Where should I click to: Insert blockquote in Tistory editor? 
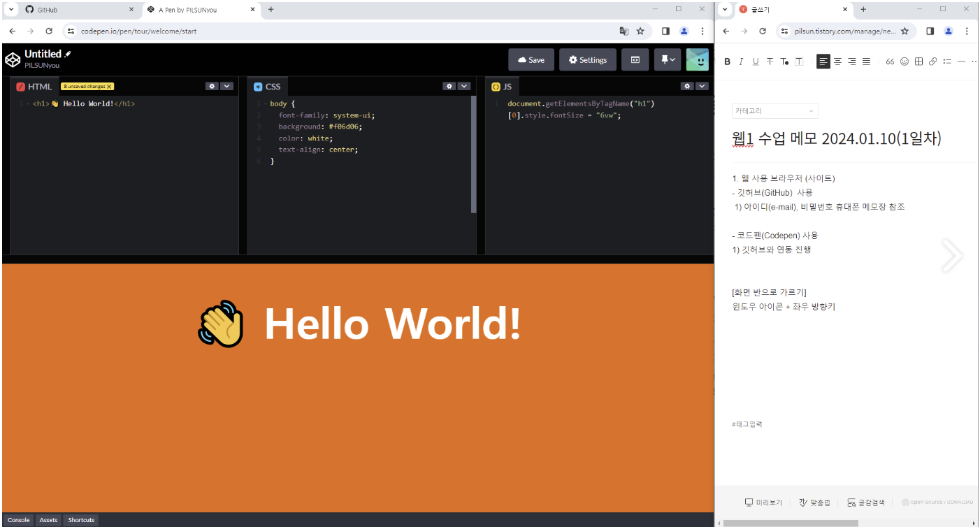pyautogui.click(x=890, y=62)
